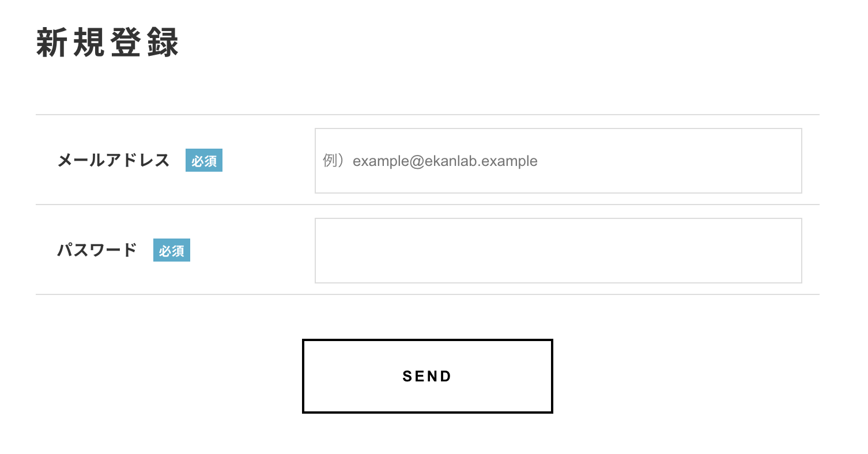868x454 pixels.
Task: Click the password input field
Action: pyautogui.click(x=558, y=251)
